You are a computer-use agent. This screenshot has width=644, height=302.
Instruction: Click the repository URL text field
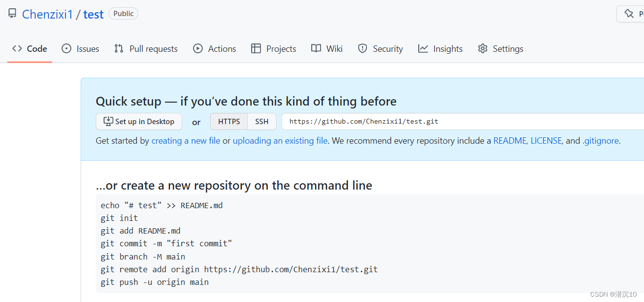[x=463, y=122]
